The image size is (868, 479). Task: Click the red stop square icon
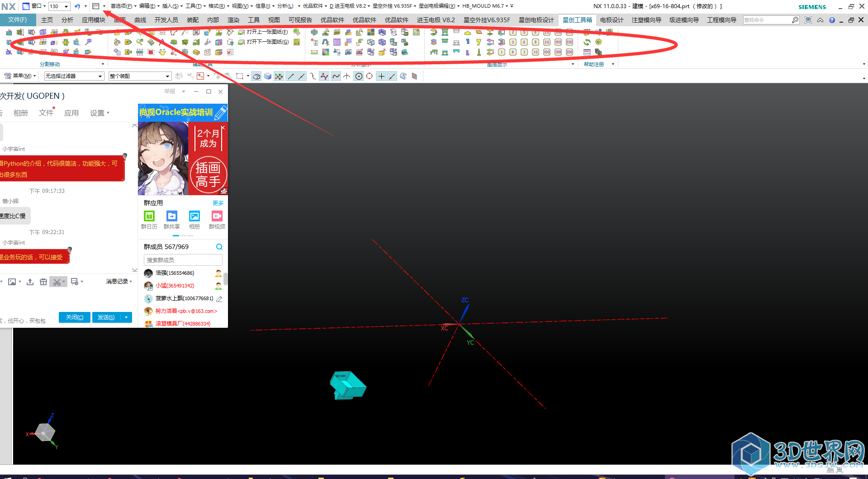[x=151, y=52]
